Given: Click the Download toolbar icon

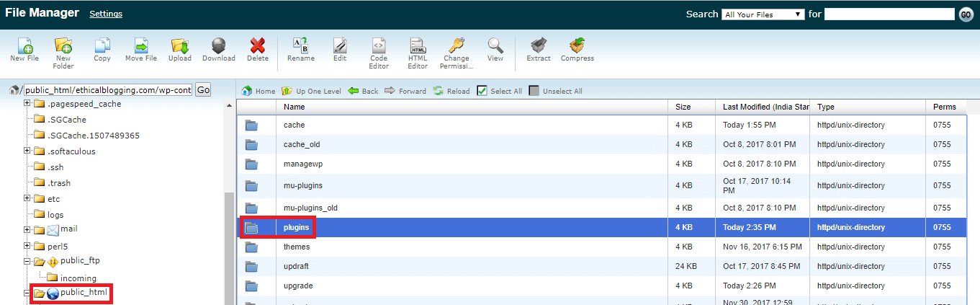Looking at the screenshot, I should [219, 50].
